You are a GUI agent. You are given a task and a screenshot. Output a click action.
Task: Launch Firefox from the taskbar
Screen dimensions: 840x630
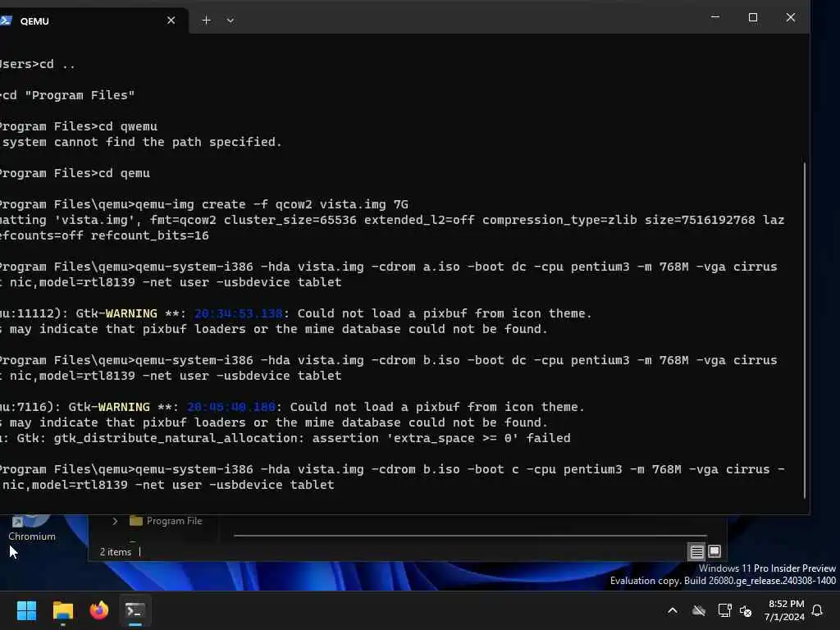coord(98,610)
